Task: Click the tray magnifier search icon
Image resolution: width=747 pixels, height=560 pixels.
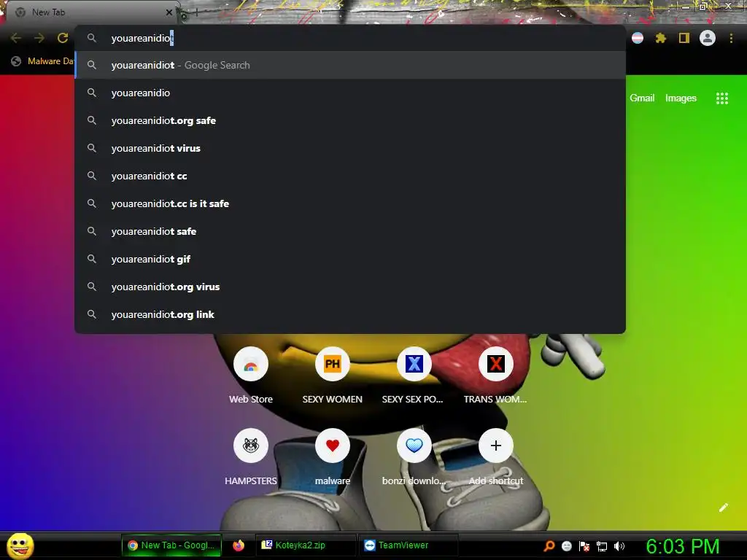Action: coord(549,546)
